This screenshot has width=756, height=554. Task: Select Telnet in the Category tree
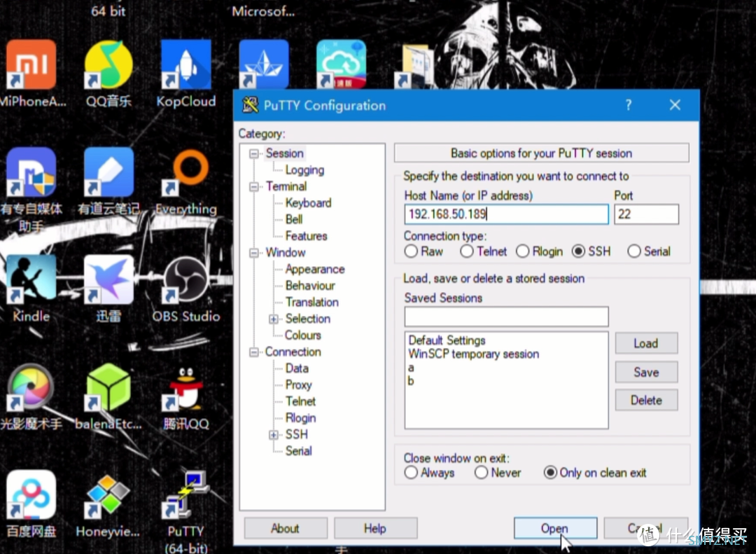click(x=300, y=401)
